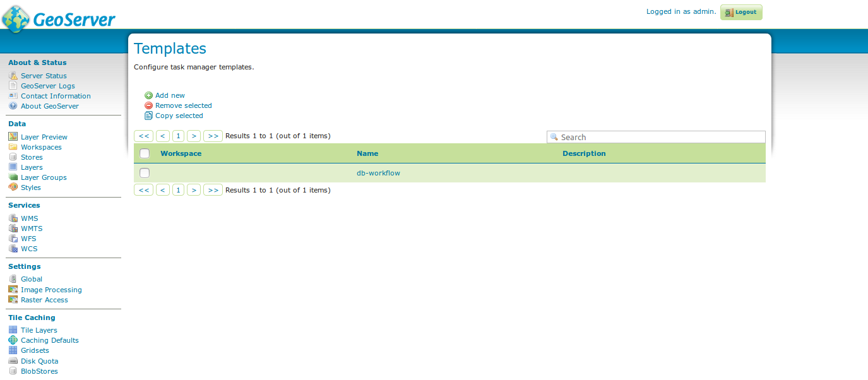Open Image Processing settings
Viewport: 868px width, 380px height.
pos(51,290)
